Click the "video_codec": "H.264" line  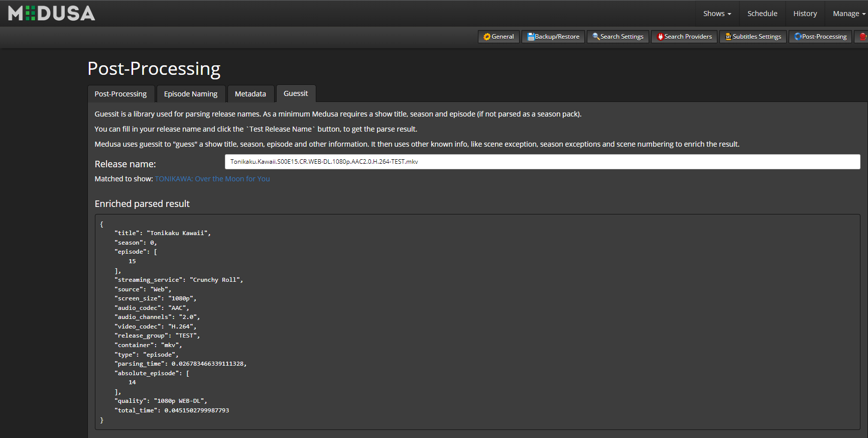[156, 326]
